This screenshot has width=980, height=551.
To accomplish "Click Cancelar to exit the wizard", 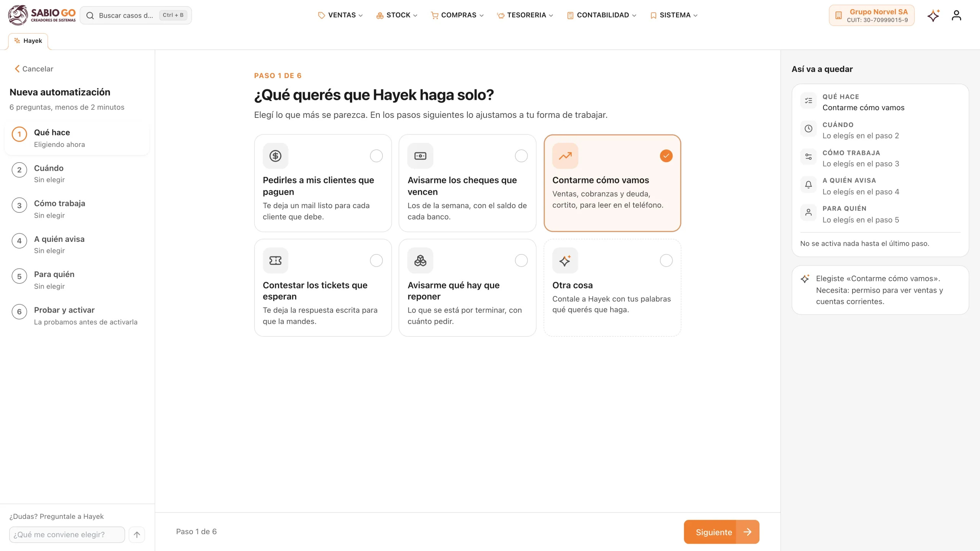I will coord(34,69).
